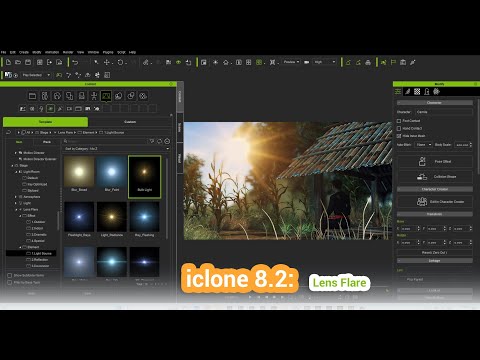This screenshot has height=360, width=480.
Task: Click the atom-shaped Modify panel icon
Action: tap(436, 92)
